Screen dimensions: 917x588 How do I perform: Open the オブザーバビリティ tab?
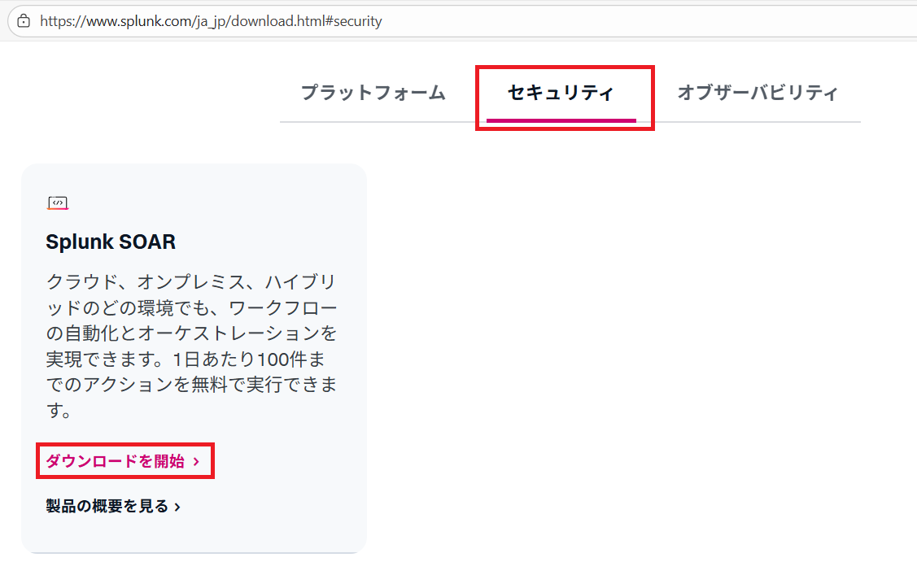pos(758,93)
